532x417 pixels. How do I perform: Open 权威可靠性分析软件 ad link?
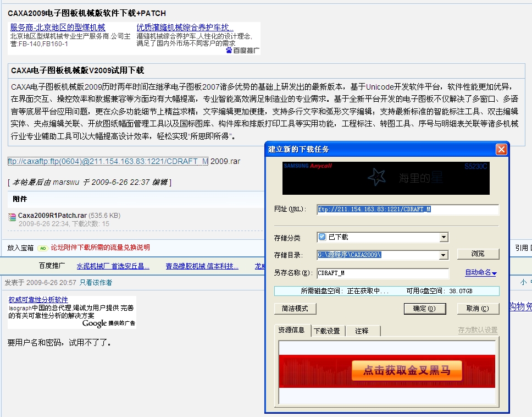click(38, 300)
